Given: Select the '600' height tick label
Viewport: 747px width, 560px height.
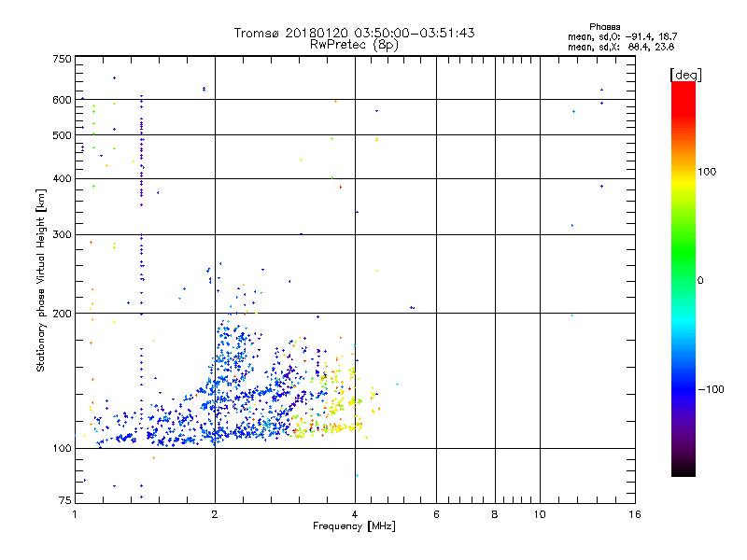Looking at the screenshot, I should (x=62, y=100).
